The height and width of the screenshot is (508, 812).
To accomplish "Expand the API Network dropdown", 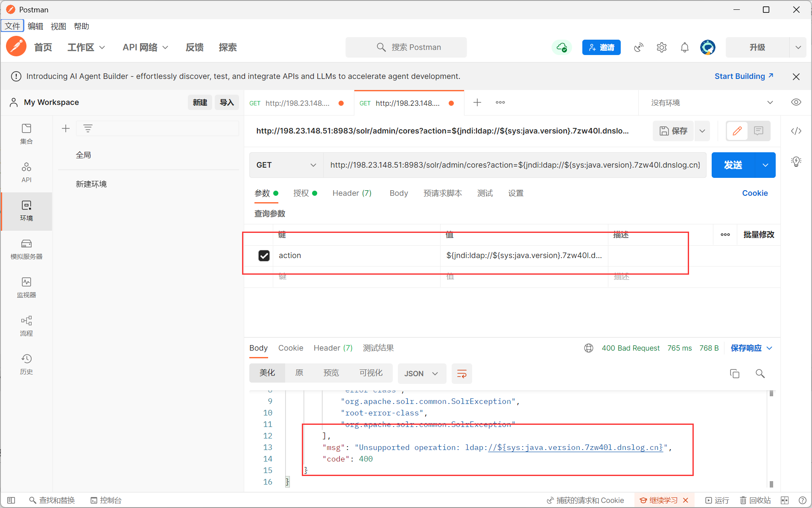I will pos(146,47).
